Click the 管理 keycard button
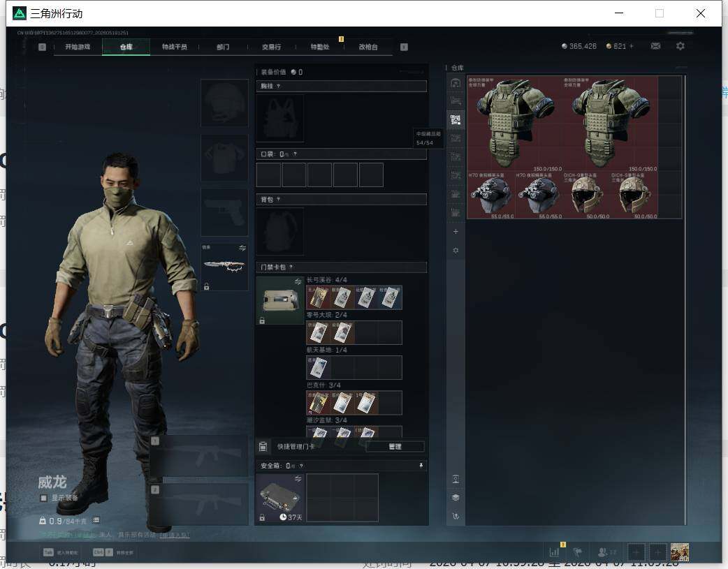 click(395, 447)
